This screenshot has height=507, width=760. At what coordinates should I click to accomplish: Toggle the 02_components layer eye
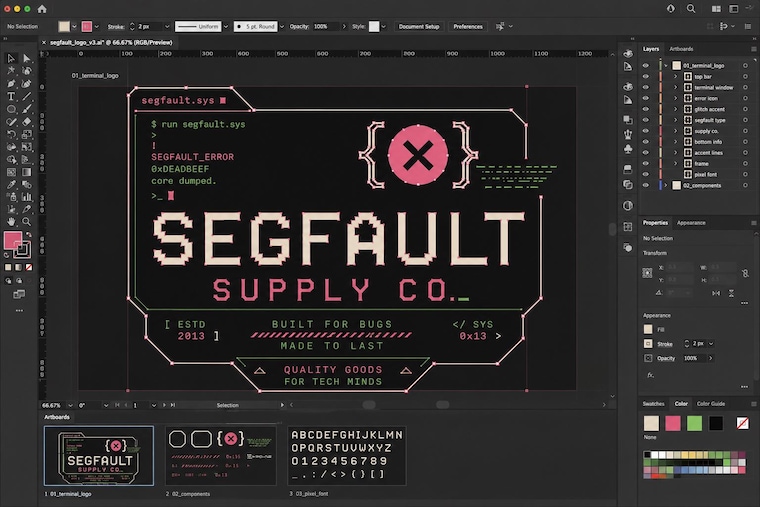646,185
